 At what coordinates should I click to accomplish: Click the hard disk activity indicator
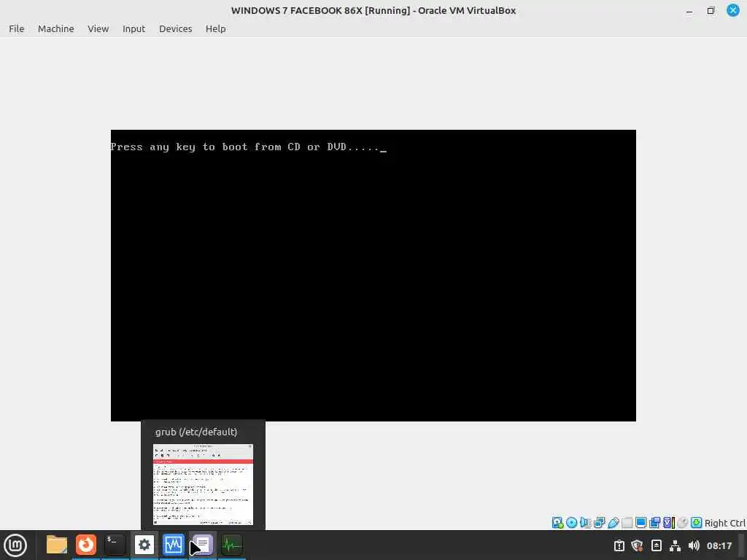coord(557,522)
